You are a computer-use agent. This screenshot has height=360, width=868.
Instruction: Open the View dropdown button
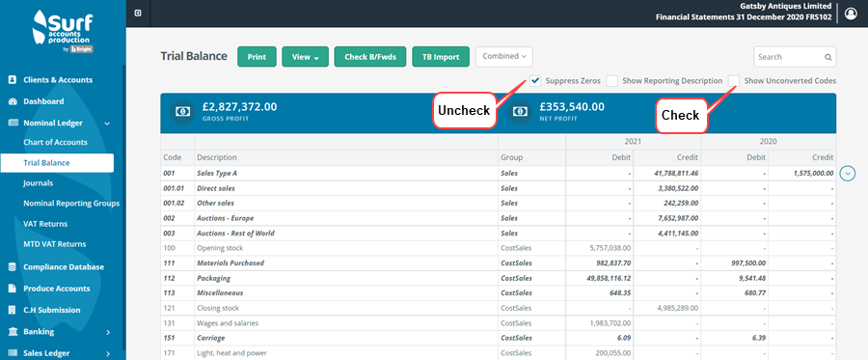tap(305, 57)
